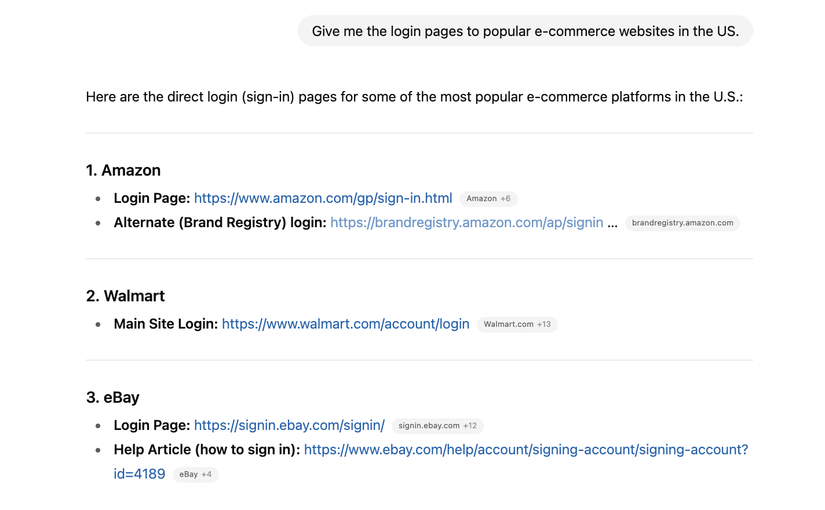
Task: Click the signin.ebay.com +12 sources chip
Action: tap(437, 426)
